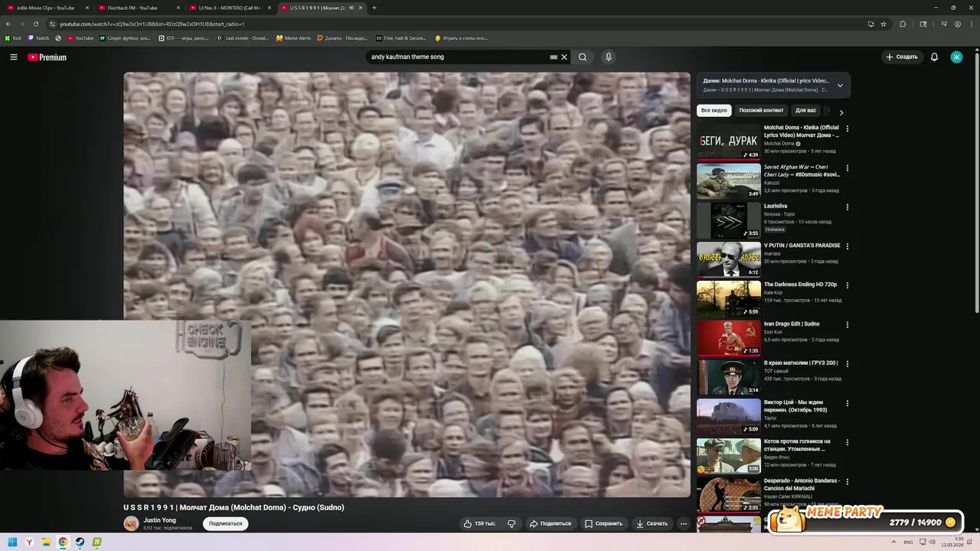Open Desperado Antonio Banderas video title
This screenshot has width=980, height=551.
(x=802, y=484)
